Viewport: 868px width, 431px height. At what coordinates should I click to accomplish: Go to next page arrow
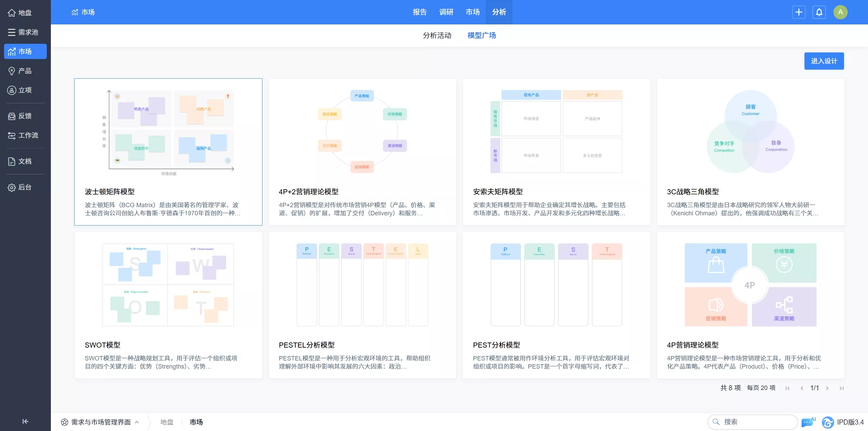pyautogui.click(x=827, y=388)
